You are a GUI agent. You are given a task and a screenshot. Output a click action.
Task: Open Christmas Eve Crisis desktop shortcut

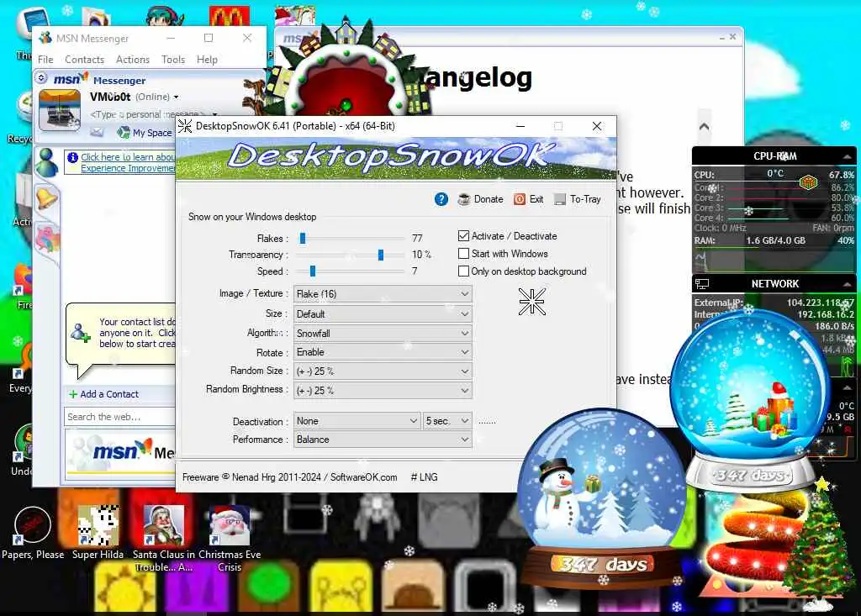click(230, 538)
